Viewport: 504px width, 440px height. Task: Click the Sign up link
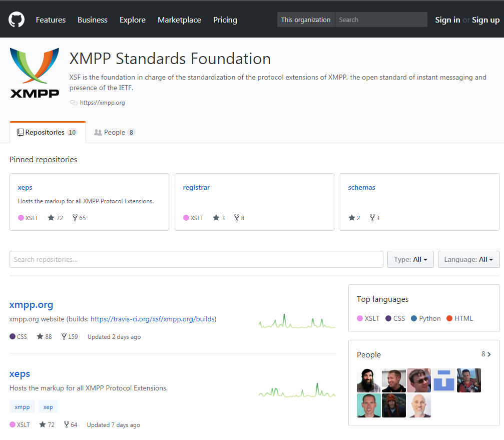[x=485, y=20]
